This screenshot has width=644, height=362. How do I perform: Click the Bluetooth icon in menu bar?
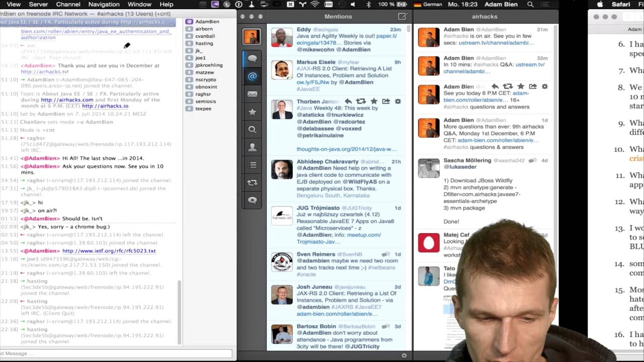(368, 4)
